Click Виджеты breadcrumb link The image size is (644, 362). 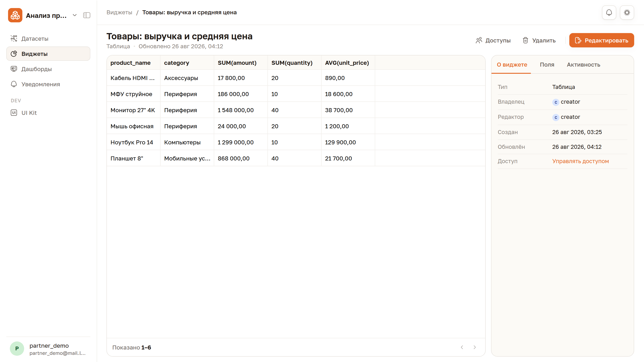click(119, 13)
